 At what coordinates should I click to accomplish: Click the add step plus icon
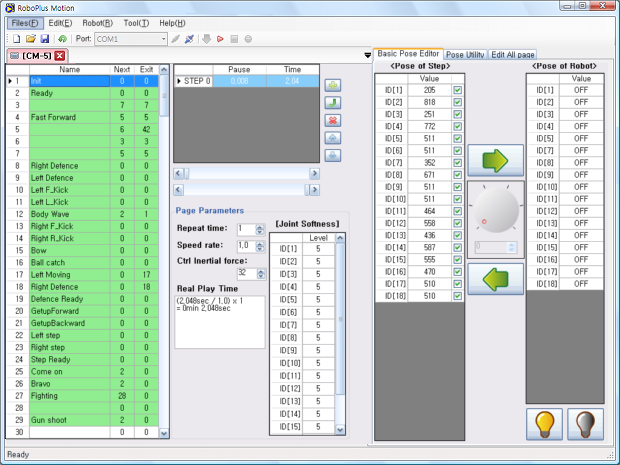coord(333,84)
